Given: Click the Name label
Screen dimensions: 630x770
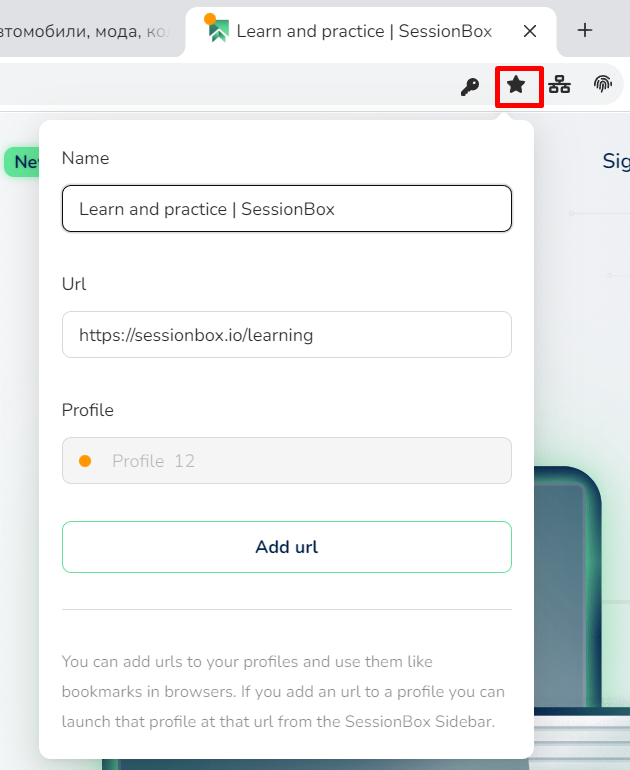Looking at the screenshot, I should click(x=85, y=158).
